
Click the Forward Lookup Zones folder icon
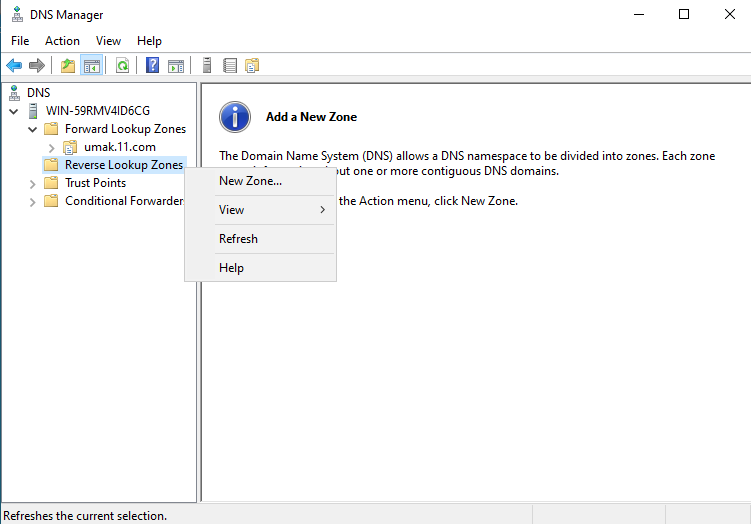51,129
